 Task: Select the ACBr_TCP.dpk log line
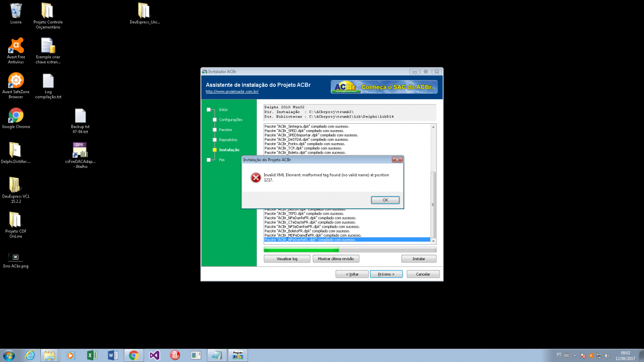pos(347,148)
